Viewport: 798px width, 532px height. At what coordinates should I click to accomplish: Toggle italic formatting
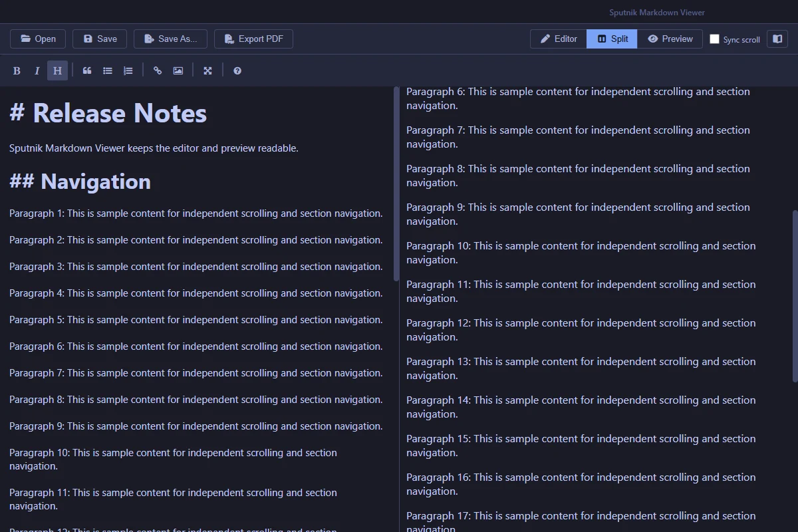coord(37,70)
